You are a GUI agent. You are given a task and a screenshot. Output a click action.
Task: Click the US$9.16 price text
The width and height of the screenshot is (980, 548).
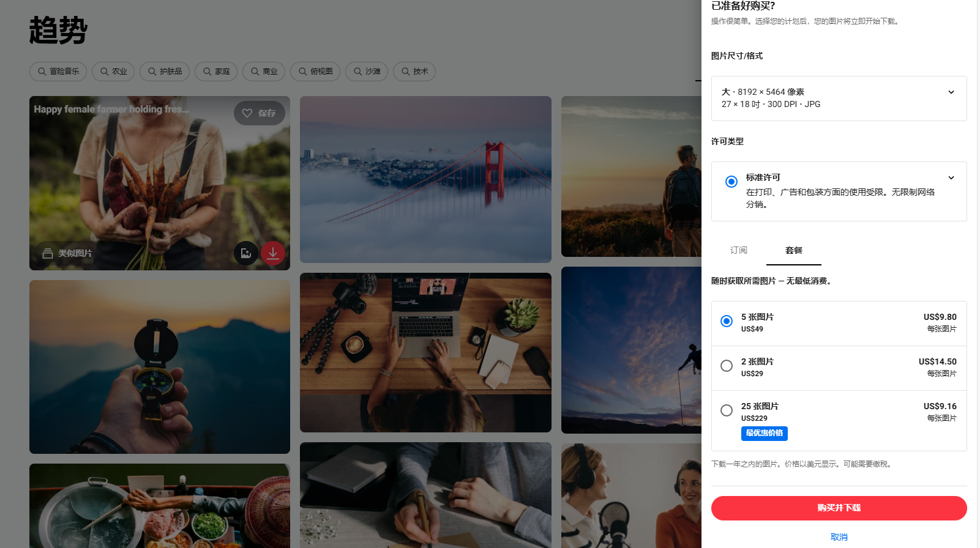[x=940, y=406]
